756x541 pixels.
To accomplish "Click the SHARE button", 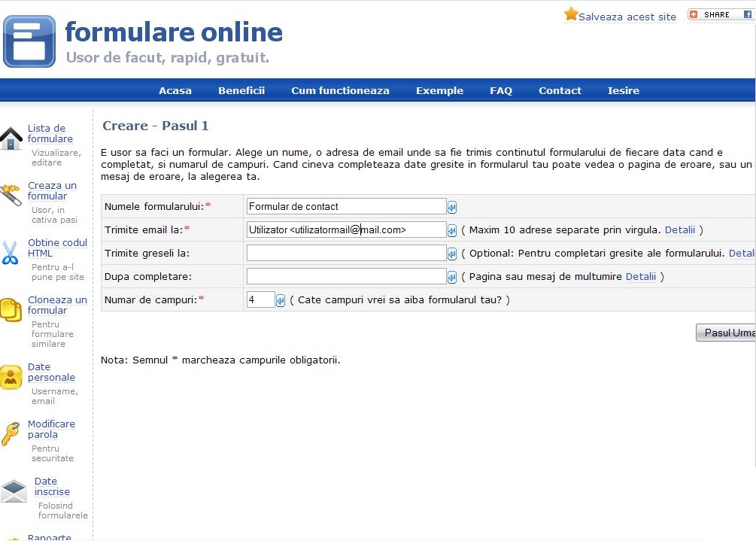I will [716, 14].
